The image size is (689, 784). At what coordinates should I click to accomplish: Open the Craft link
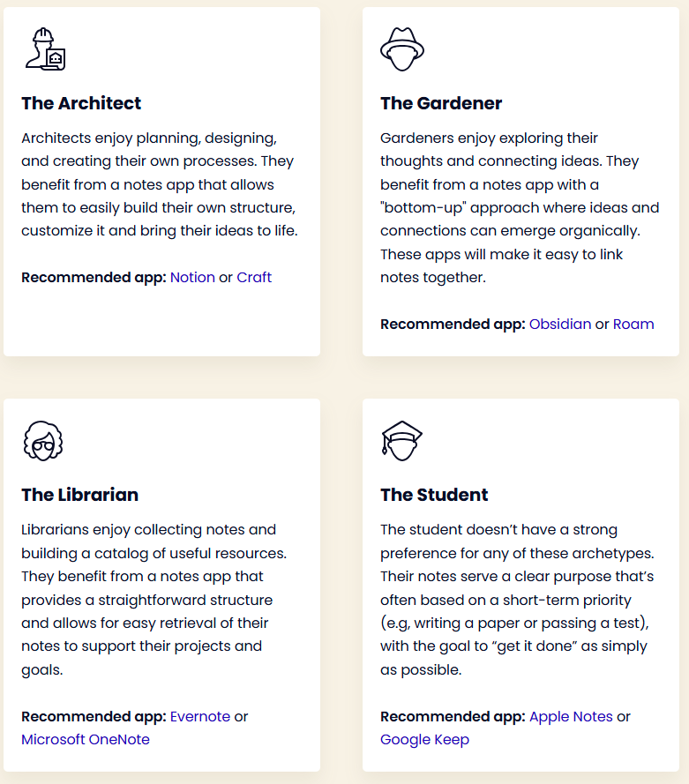(x=254, y=277)
